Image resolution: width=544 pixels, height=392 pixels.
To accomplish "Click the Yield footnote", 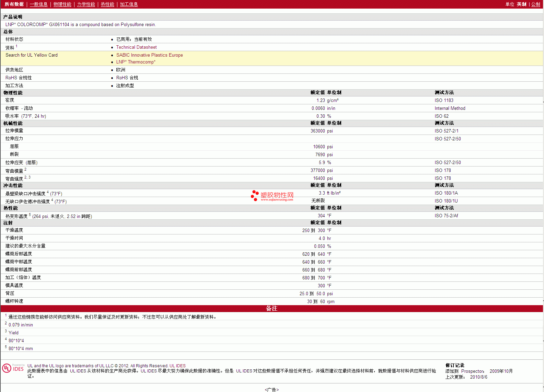I will coord(13,333).
